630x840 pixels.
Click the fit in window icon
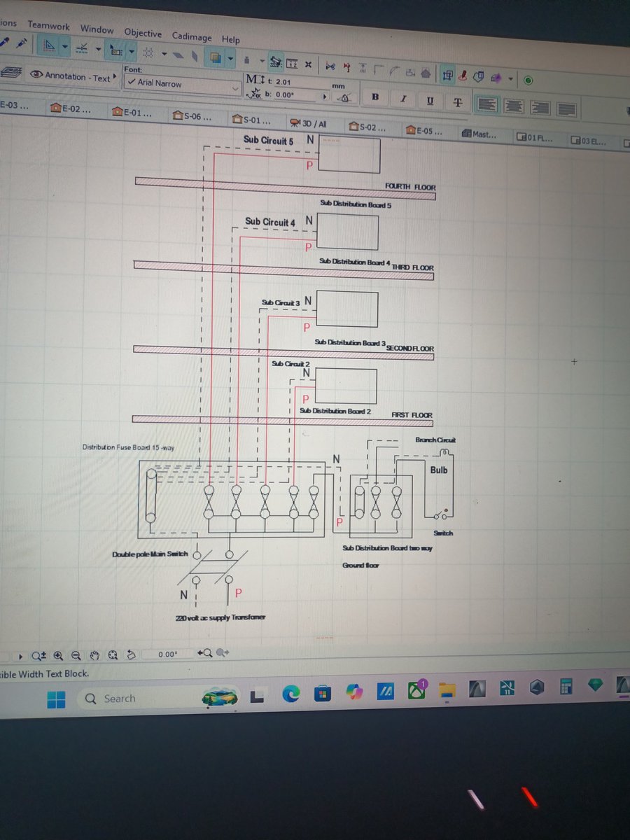pos(113,656)
